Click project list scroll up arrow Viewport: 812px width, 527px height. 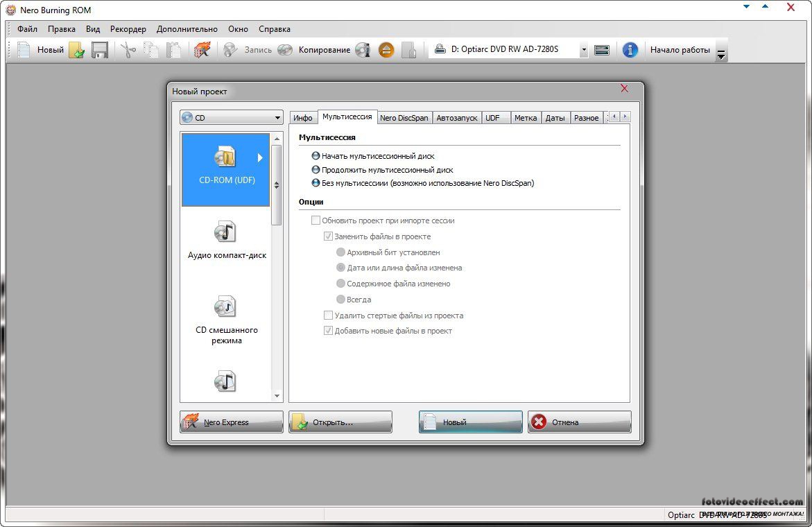point(277,139)
